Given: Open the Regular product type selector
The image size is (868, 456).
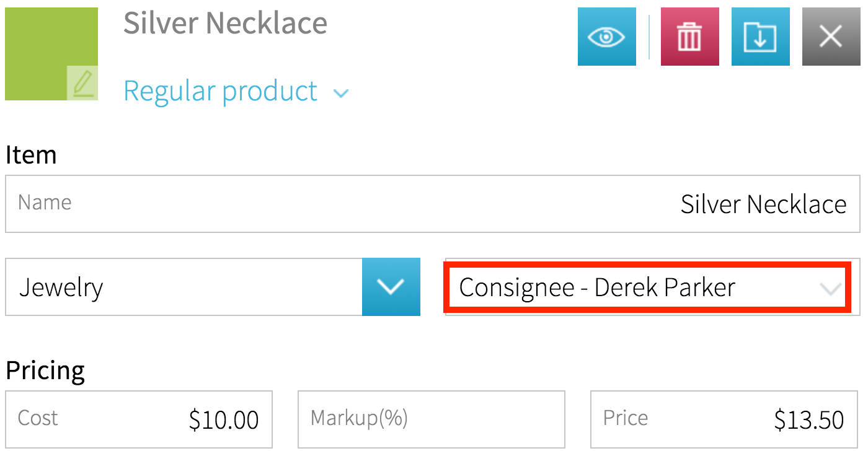Looking at the screenshot, I should click(x=220, y=92).
